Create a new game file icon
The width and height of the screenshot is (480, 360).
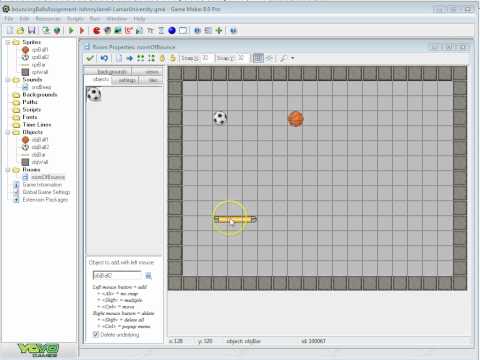point(10,30)
